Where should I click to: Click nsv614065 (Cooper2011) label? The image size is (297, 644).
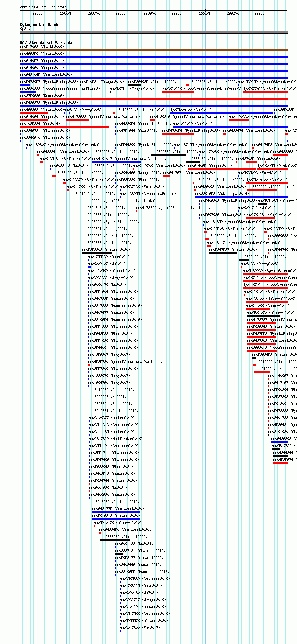tap(210, 166)
